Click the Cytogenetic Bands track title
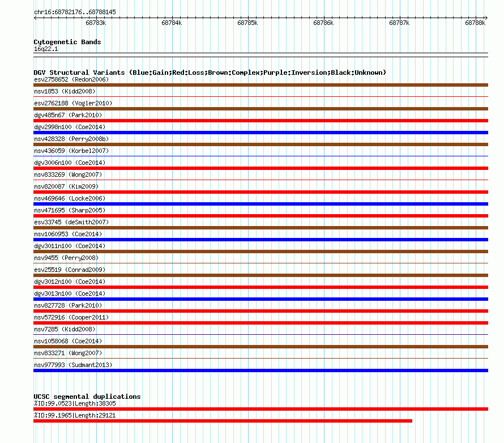This screenshot has width=504, height=443. [x=67, y=42]
